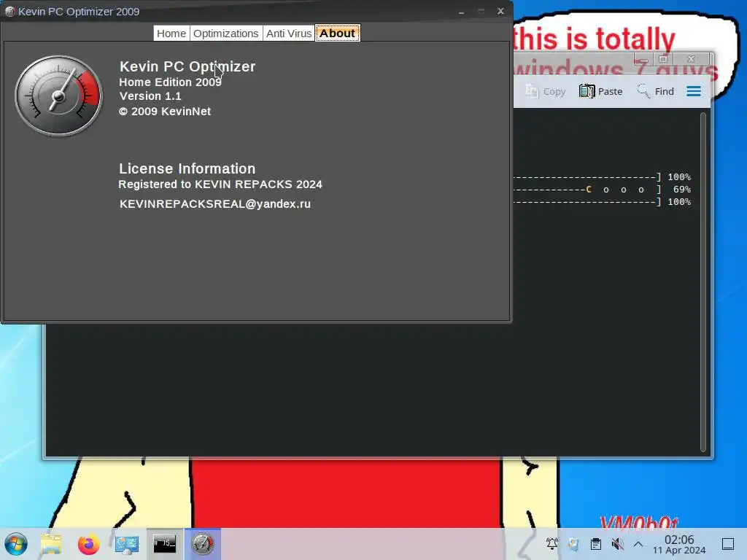Click the speedometer gauge logo
This screenshot has height=560, width=747.
coord(58,96)
